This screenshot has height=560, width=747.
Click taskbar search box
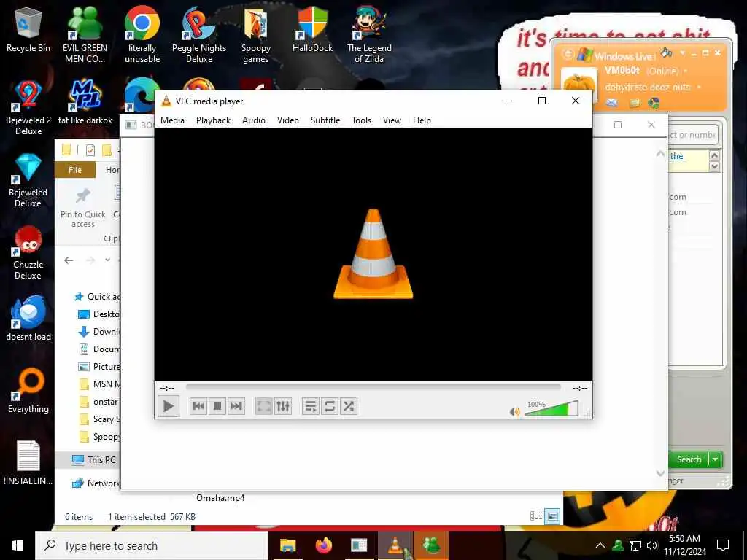click(152, 545)
